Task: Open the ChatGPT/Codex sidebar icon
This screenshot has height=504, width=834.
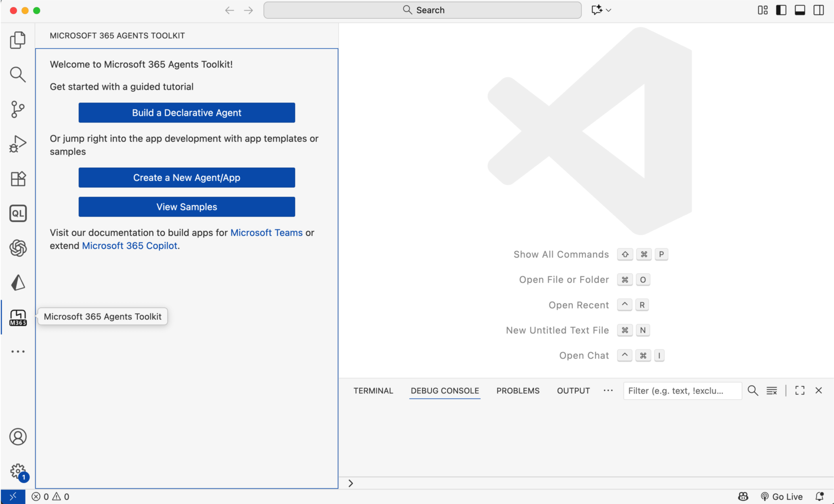Action: pos(18,248)
